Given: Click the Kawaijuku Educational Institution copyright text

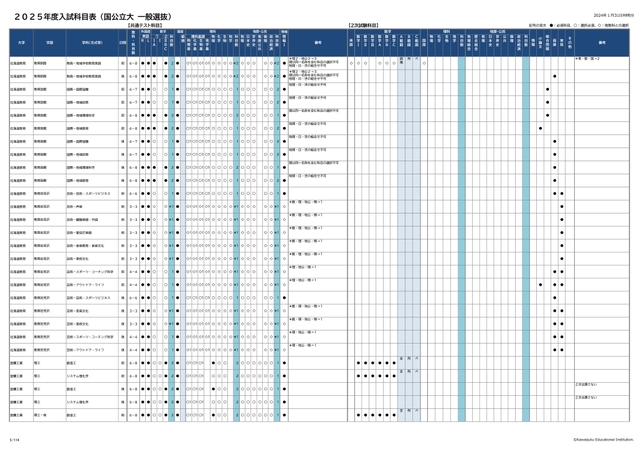Looking at the screenshot, I should (x=603, y=437).
